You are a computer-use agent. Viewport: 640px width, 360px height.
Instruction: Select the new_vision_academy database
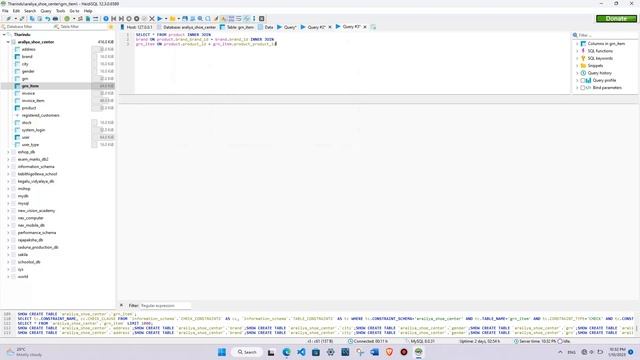click(x=36, y=211)
